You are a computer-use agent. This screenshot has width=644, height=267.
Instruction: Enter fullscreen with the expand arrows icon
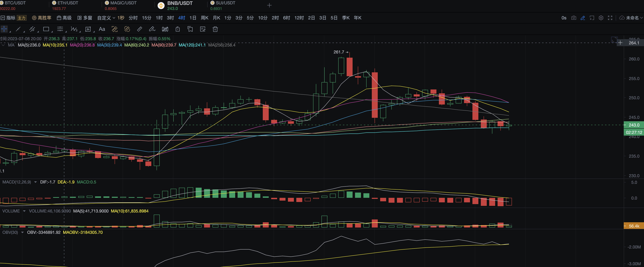click(610, 18)
